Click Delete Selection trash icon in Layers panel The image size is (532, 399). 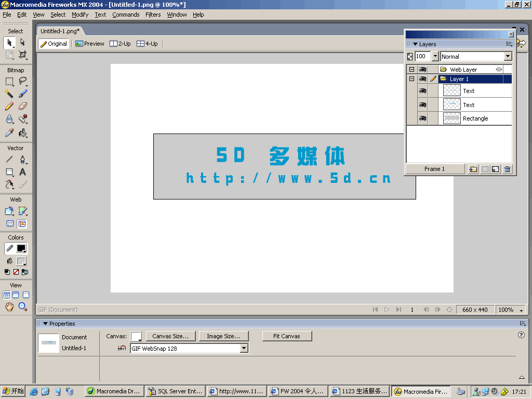507,169
